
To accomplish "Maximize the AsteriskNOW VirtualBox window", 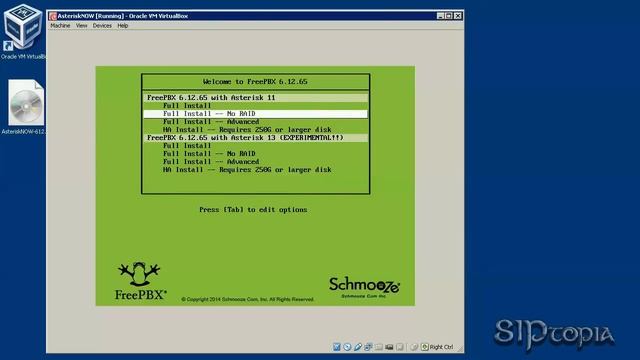I will (449, 16).
